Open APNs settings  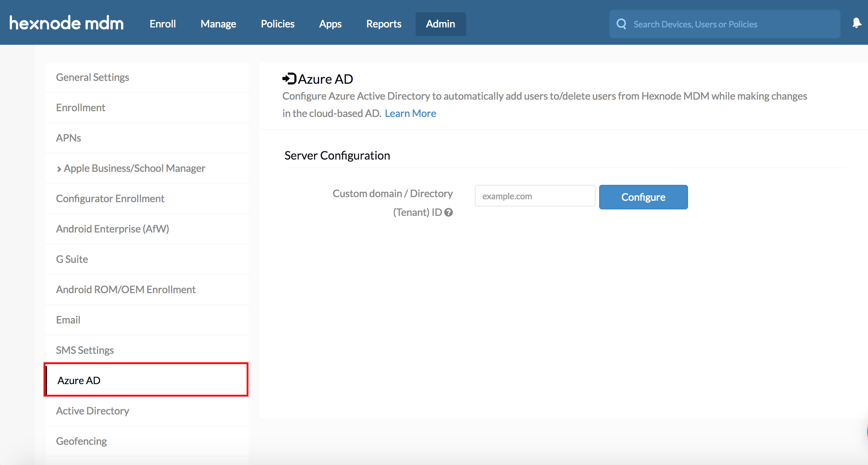coord(147,138)
